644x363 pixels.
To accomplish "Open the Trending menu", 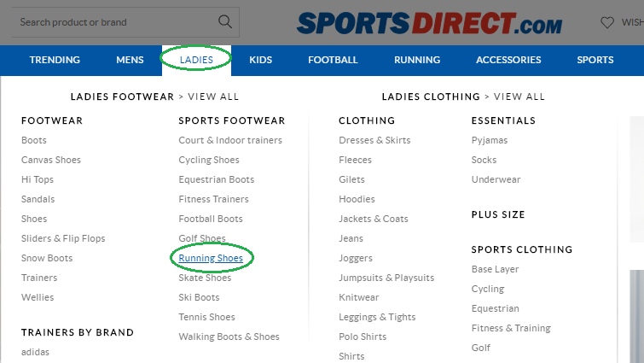I will click(x=55, y=60).
